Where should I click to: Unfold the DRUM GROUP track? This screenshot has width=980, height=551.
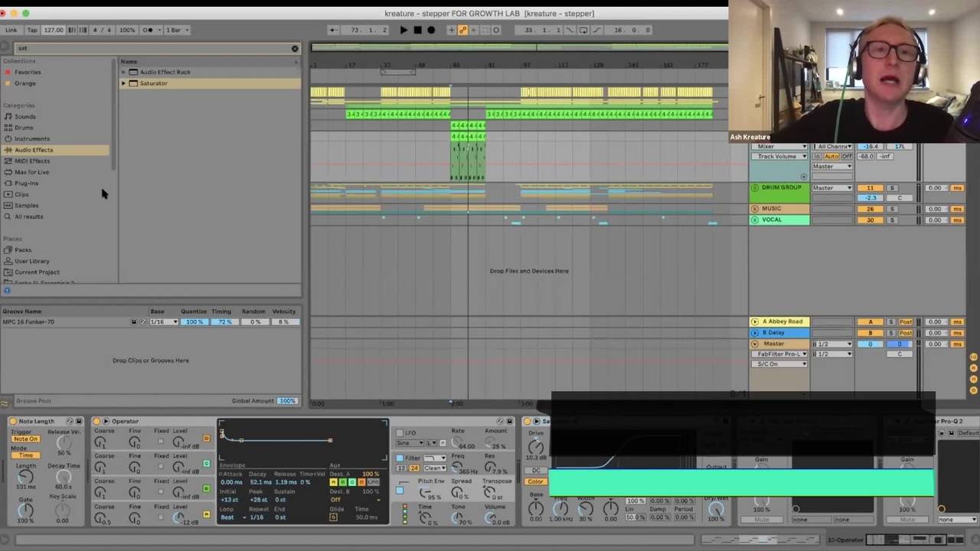tap(755, 187)
